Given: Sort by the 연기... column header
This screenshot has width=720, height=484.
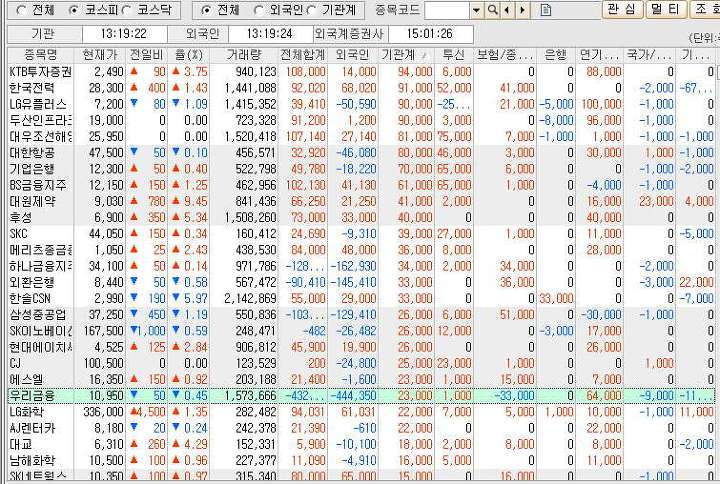Looking at the screenshot, I should point(599,55).
